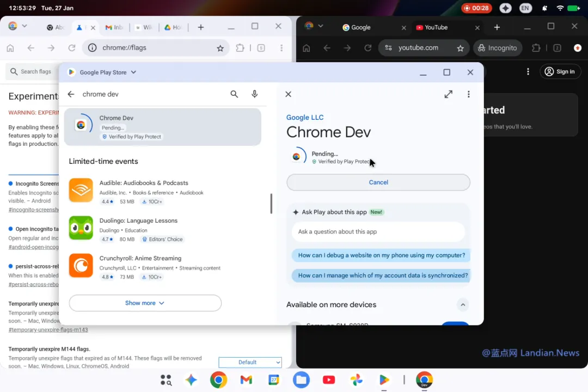The image size is (588, 392).
Task: Open YouTube app from the taskbar
Action: pyautogui.click(x=329, y=380)
